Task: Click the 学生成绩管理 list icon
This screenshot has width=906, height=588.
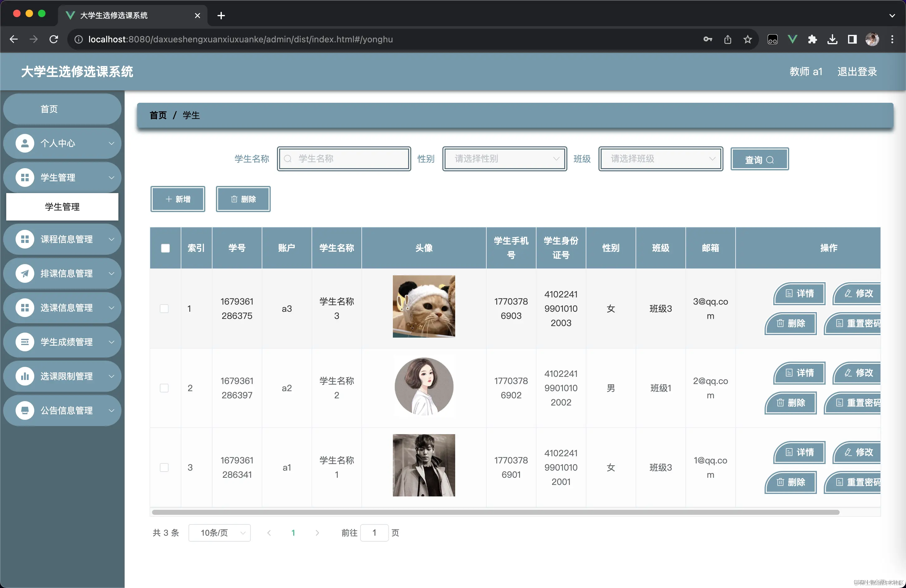Action: tap(25, 342)
